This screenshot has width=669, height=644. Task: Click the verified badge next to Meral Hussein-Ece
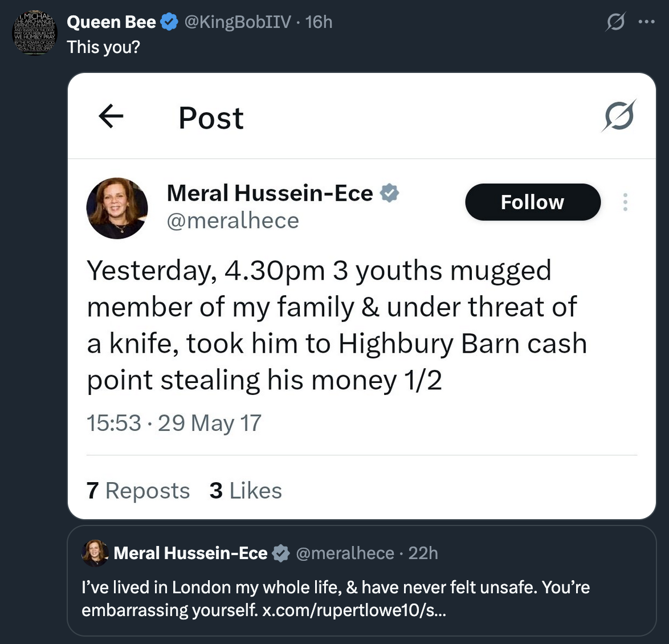pos(389,193)
